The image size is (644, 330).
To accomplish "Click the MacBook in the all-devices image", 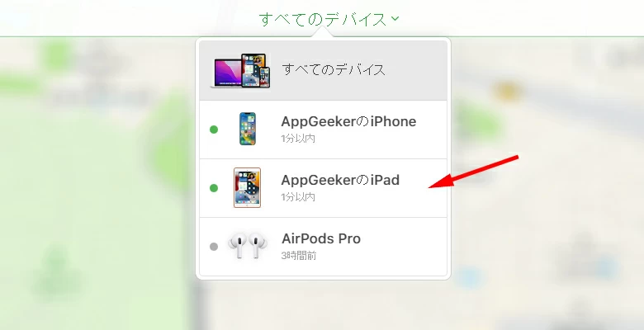I will click(227, 73).
